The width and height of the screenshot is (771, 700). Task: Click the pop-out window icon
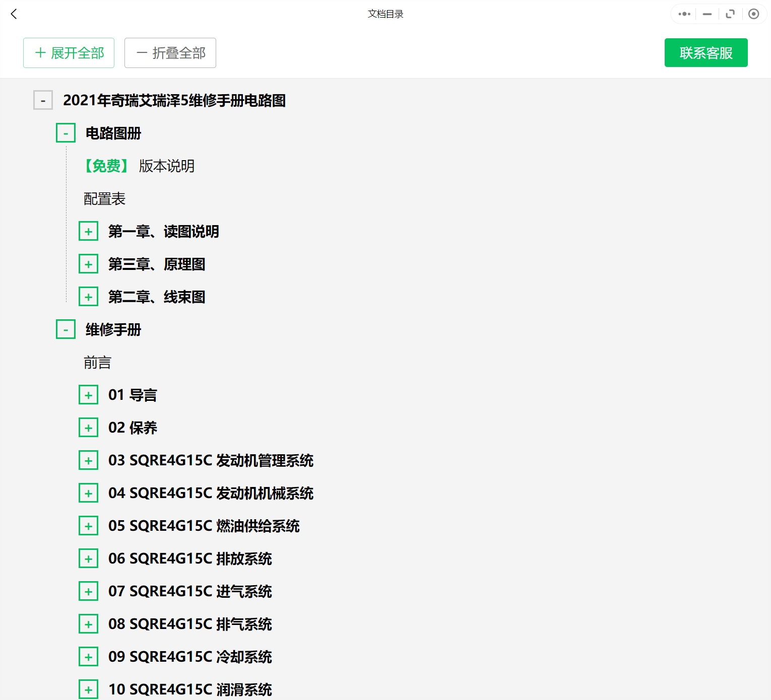[730, 14]
